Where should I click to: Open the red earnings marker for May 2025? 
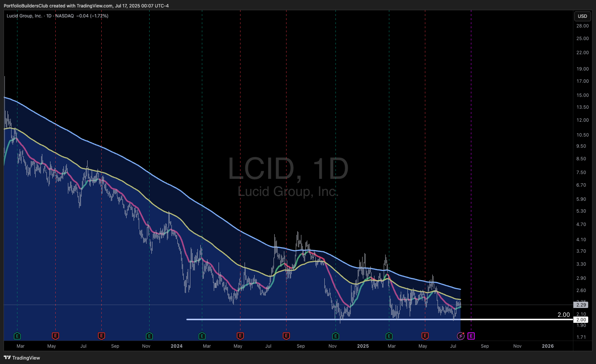click(x=425, y=336)
